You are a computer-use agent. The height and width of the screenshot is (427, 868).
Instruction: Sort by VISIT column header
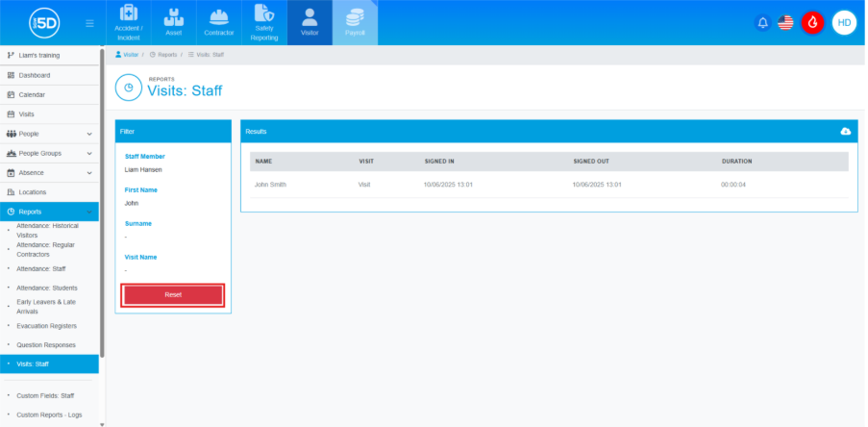(366, 162)
